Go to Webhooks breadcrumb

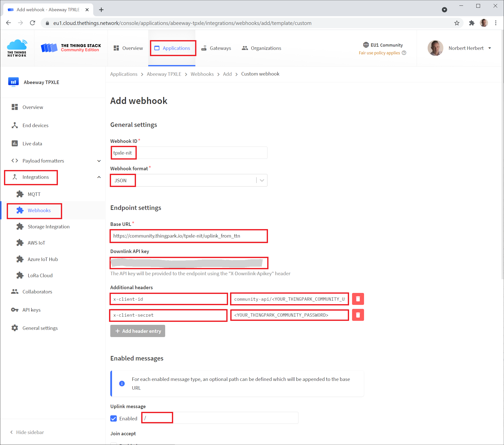(x=202, y=74)
